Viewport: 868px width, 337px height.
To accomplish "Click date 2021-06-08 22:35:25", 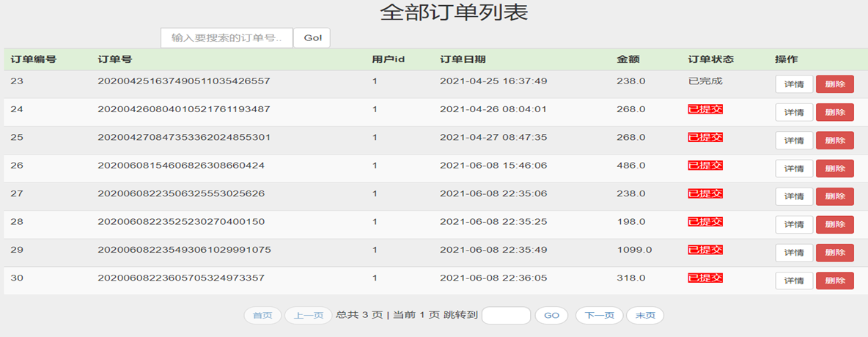I will click(493, 221).
